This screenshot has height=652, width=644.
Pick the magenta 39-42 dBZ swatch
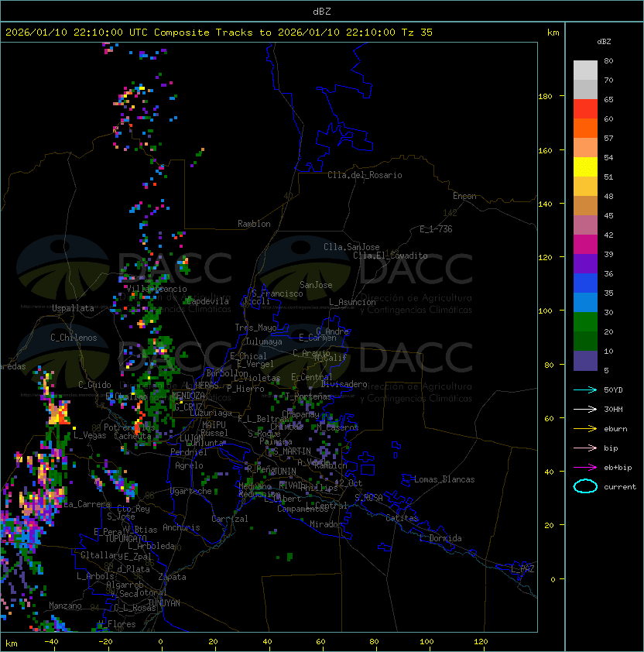[585, 245]
